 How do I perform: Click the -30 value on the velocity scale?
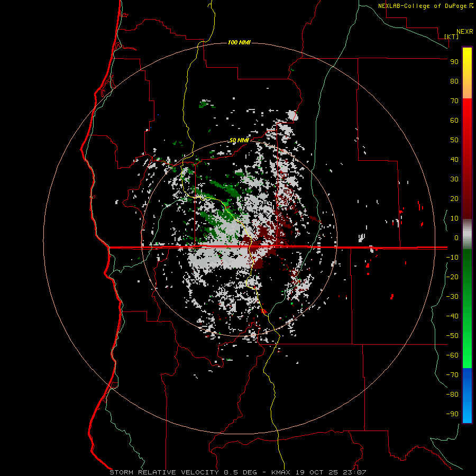(452, 297)
